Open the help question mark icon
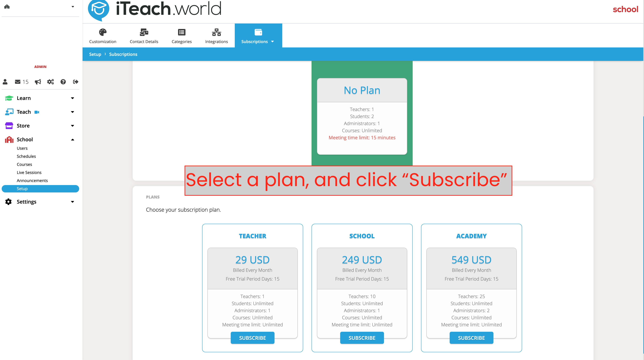Screen dimensions: 644x360 pyautogui.click(x=63, y=82)
